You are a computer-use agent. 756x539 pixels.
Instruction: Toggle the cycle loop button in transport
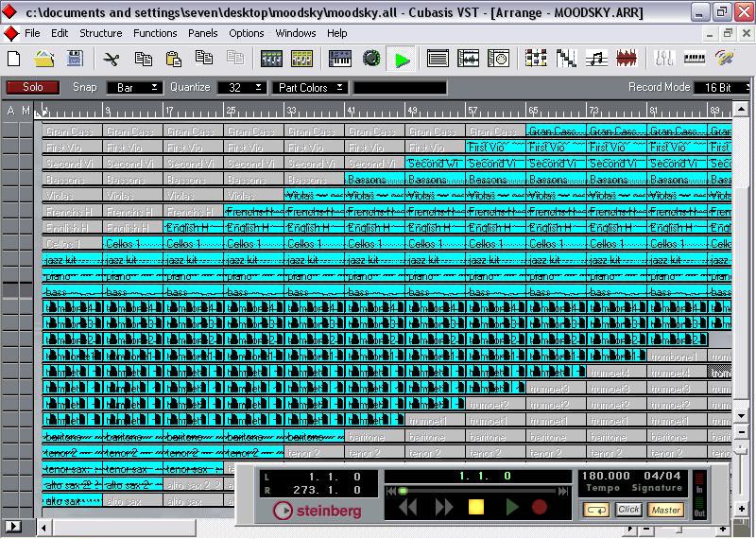tap(596, 510)
